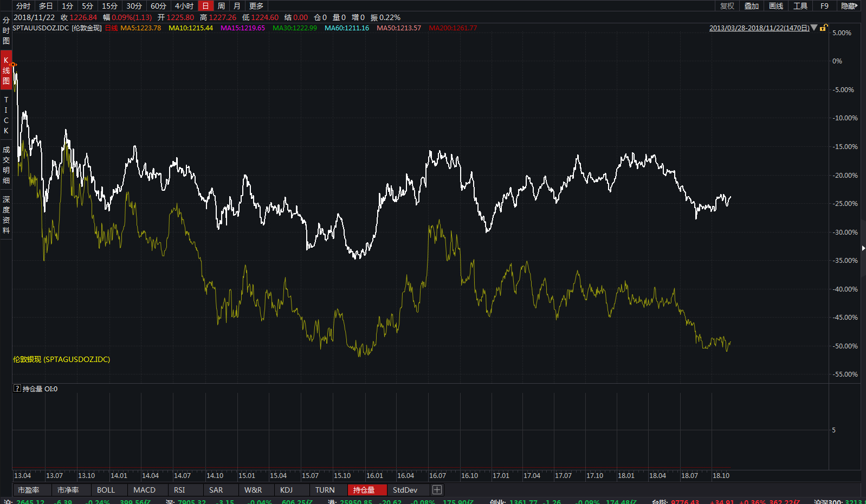
Task: Click the MA200:1261.77 indicator label
Action: [x=453, y=28]
